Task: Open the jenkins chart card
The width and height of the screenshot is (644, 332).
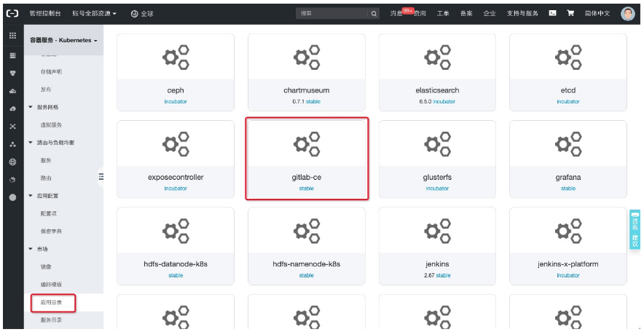Action: 437,246
